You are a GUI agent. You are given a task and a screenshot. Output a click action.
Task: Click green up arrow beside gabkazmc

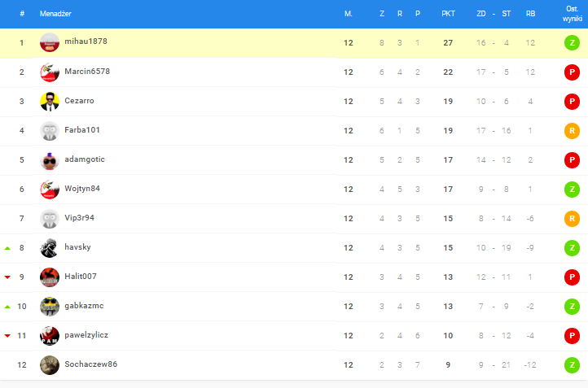click(7, 307)
